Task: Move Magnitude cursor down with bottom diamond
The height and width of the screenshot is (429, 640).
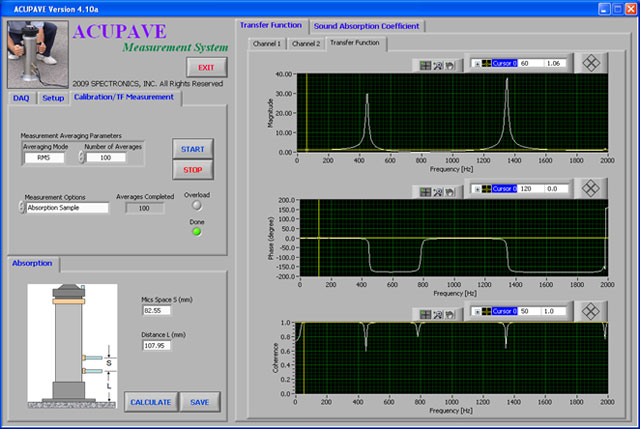Action: point(591,68)
